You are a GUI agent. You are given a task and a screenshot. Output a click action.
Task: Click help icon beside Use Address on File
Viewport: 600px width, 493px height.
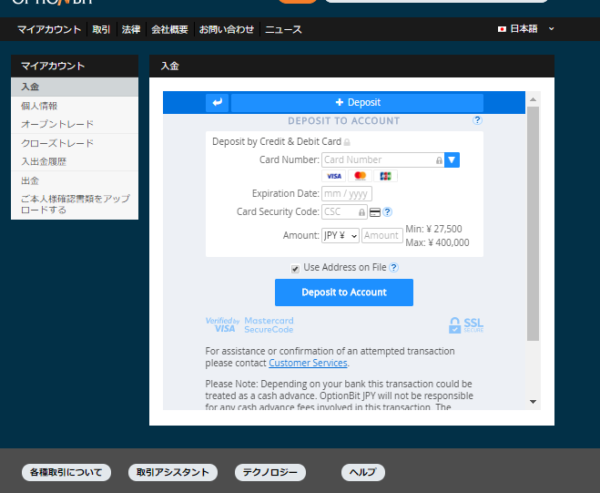(394, 267)
